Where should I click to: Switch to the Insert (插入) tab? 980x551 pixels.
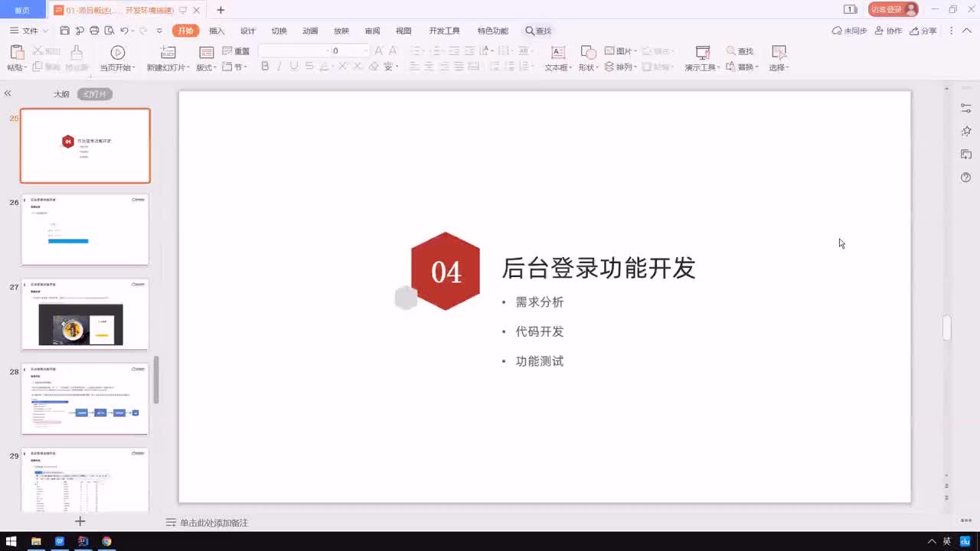[x=217, y=31]
